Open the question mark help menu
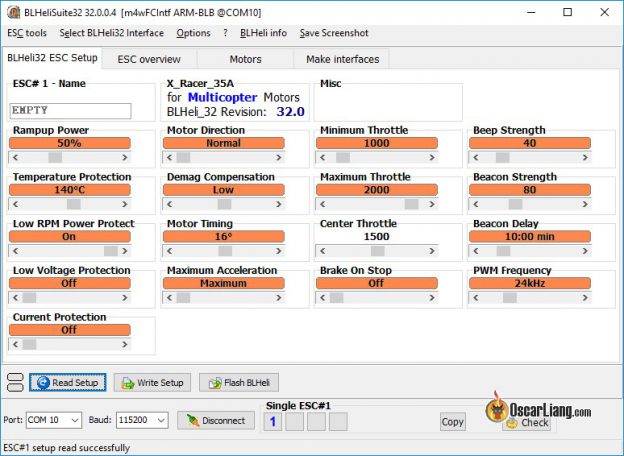 [x=226, y=33]
